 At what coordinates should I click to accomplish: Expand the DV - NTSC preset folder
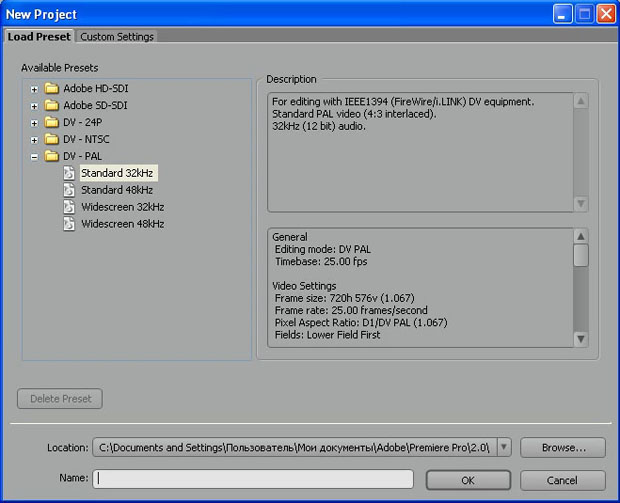(34, 140)
